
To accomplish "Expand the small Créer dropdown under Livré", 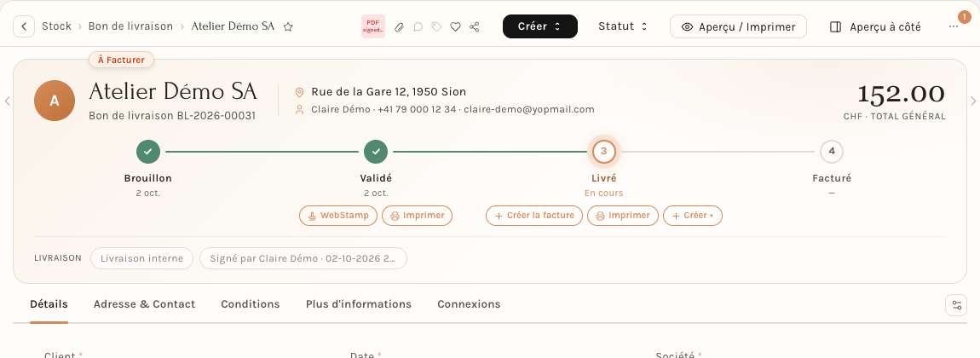I will pyautogui.click(x=693, y=216).
